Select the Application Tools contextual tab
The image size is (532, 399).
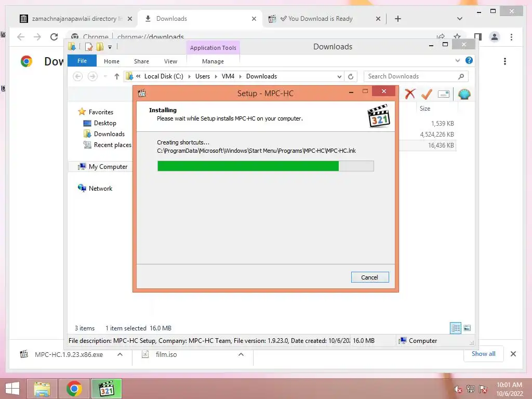click(x=213, y=48)
